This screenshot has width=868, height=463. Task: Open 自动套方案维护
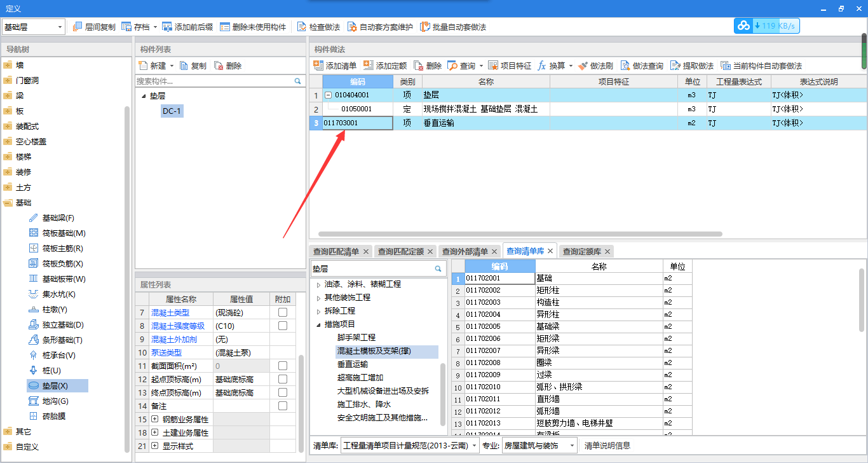pos(379,27)
